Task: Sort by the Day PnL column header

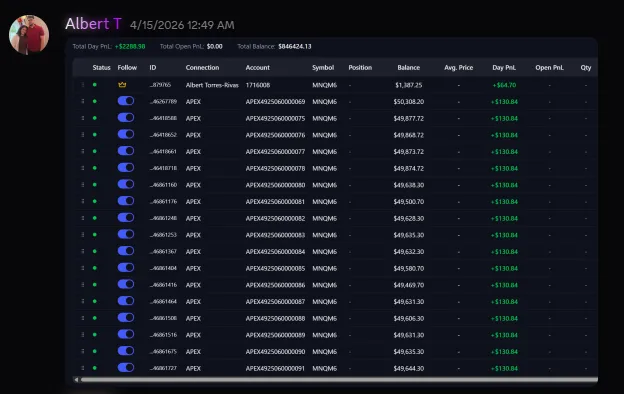Action: pyautogui.click(x=504, y=68)
